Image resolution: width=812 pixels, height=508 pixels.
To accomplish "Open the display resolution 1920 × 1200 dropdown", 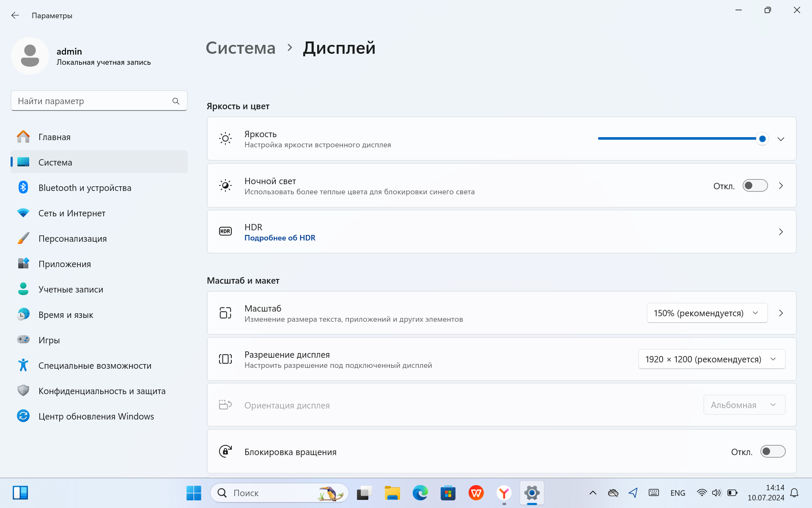I will 712,359.
